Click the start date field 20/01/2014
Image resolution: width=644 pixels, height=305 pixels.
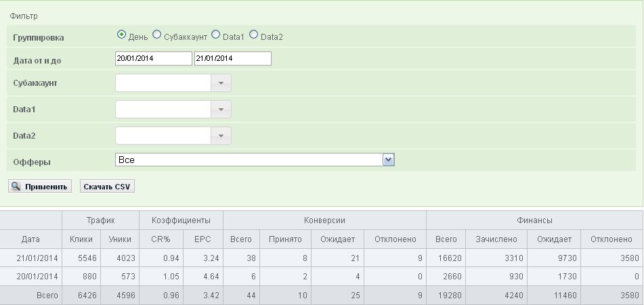coord(154,59)
